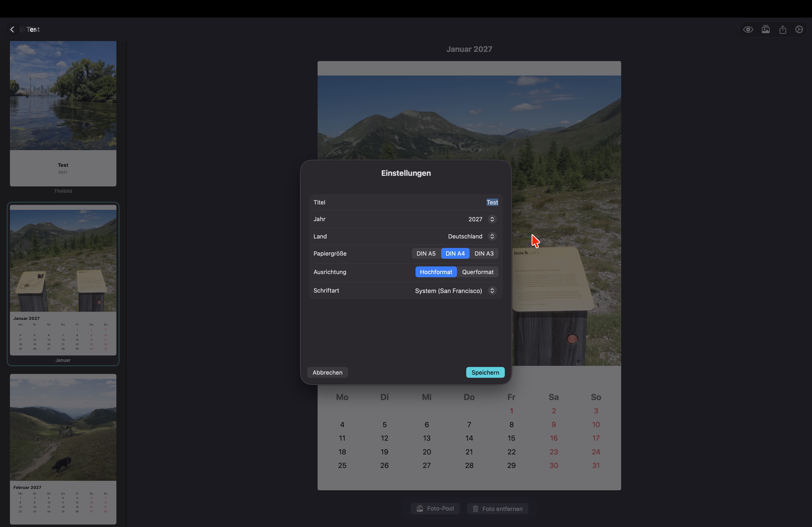Click the eye preview icon
Viewport: 812px width, 527px height.
[748, 29]
